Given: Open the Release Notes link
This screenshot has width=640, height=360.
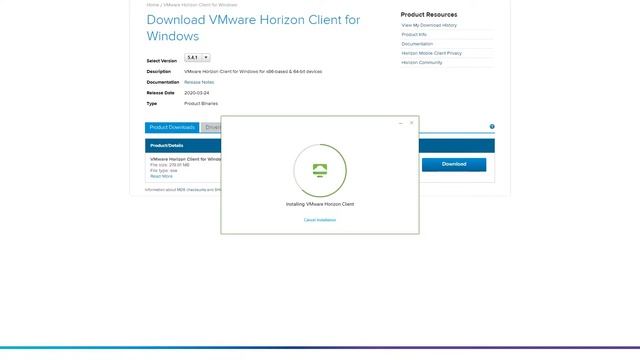Looking at the screenshot, I should [x=199, y=82].
